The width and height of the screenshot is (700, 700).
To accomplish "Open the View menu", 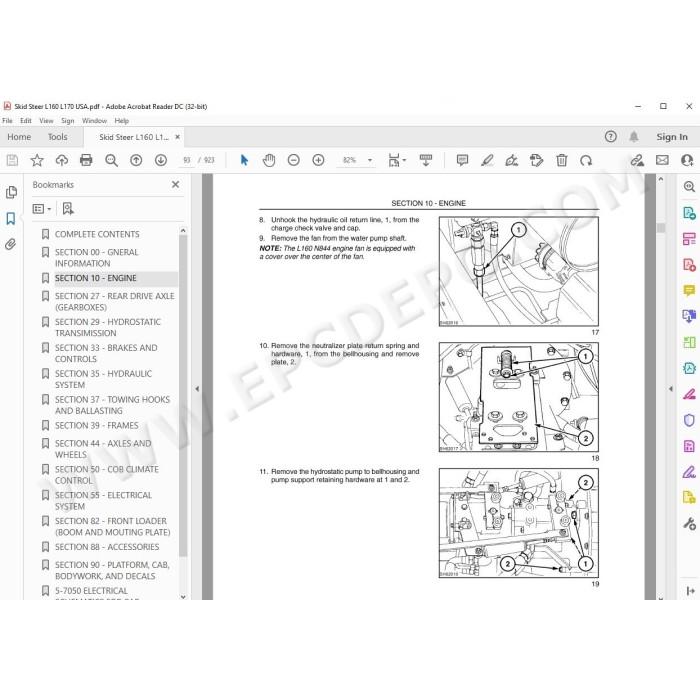I will [x=46, y=121].
